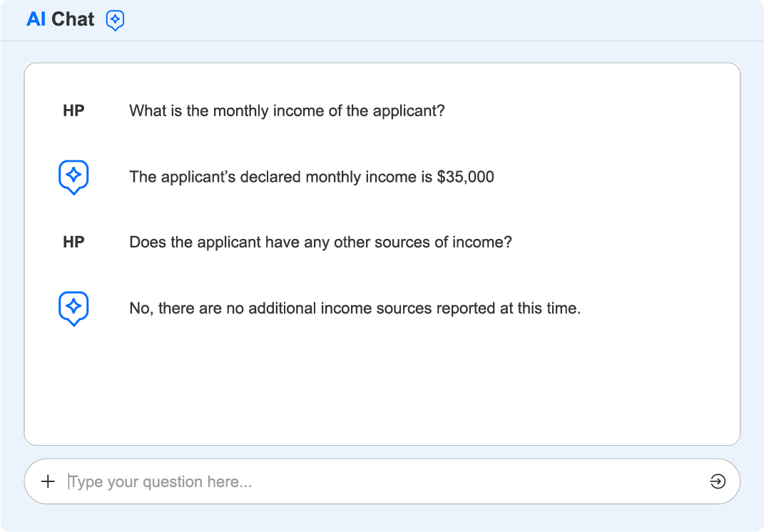Click the '$35,000' amount in the AI reply
This screenshot has width=764, height=532.
[x=465, y=176]
